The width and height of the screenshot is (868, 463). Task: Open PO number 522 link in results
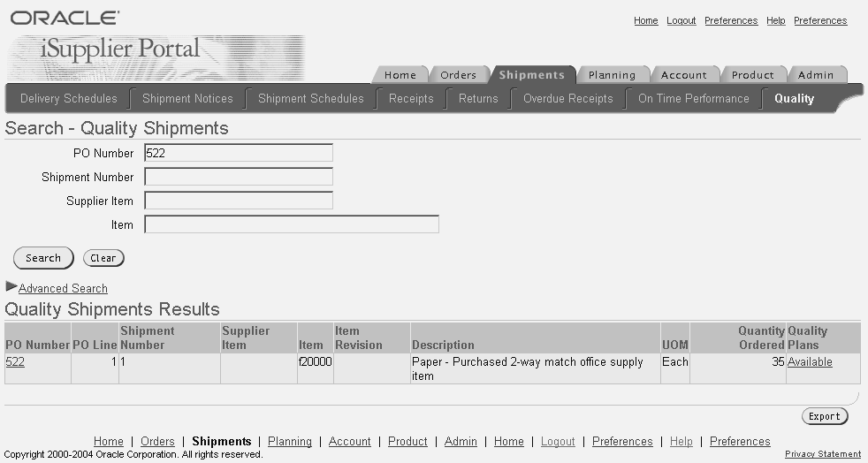15,361
